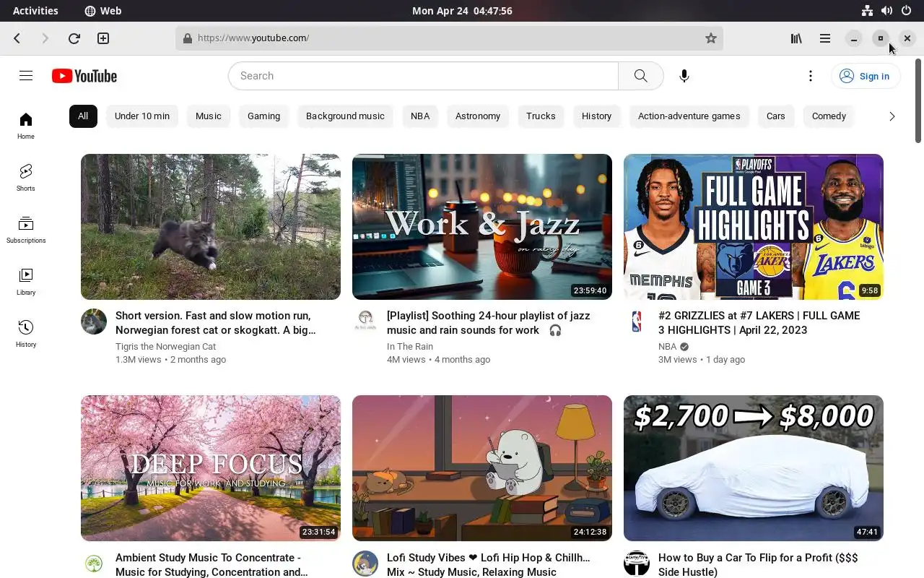Open 'How to Buy a Car To Flip' title
Image resolution: width=924 pixels, height=578 pixels.
[x=758, y=565]
